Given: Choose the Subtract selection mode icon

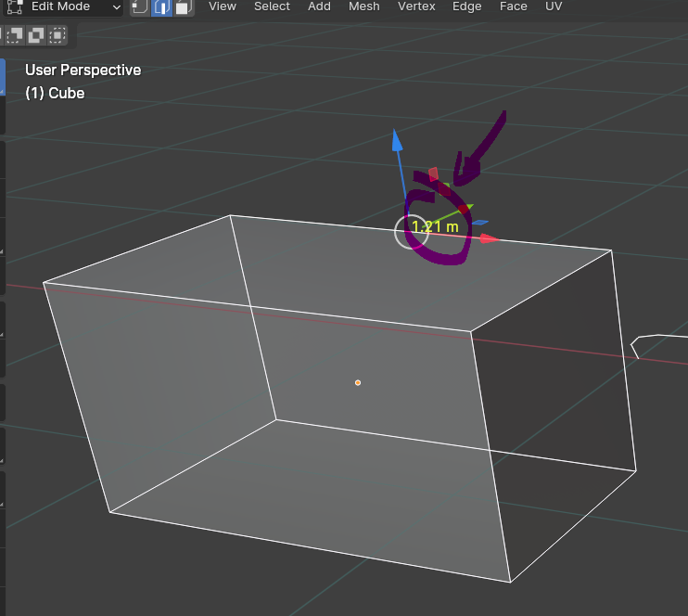Looking at the screenshot, I should pyautogui.click(x=15, y=35).
